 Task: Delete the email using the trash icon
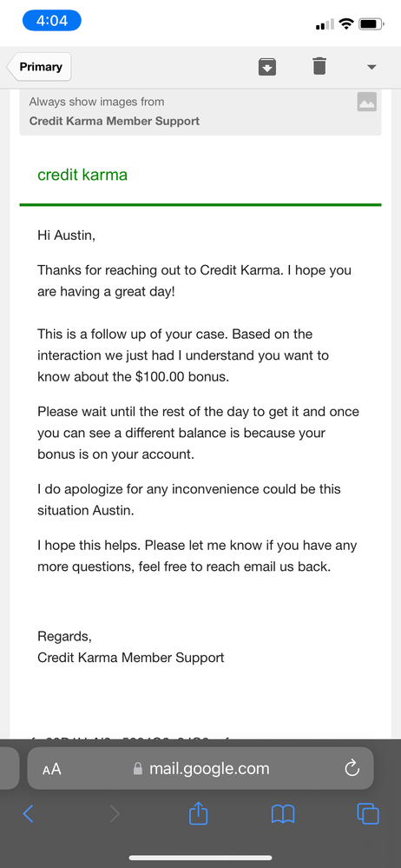[x=319, y=66]
